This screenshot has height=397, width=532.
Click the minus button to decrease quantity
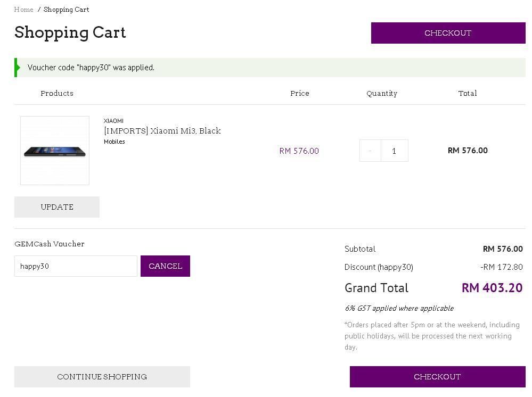pos(370,151)
